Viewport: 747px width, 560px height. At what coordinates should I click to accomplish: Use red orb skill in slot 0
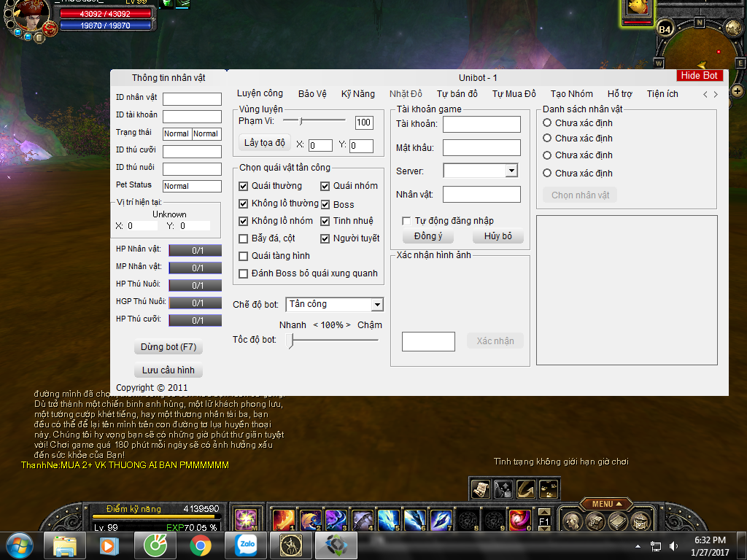pyautogui.click(x=519, y=519)
